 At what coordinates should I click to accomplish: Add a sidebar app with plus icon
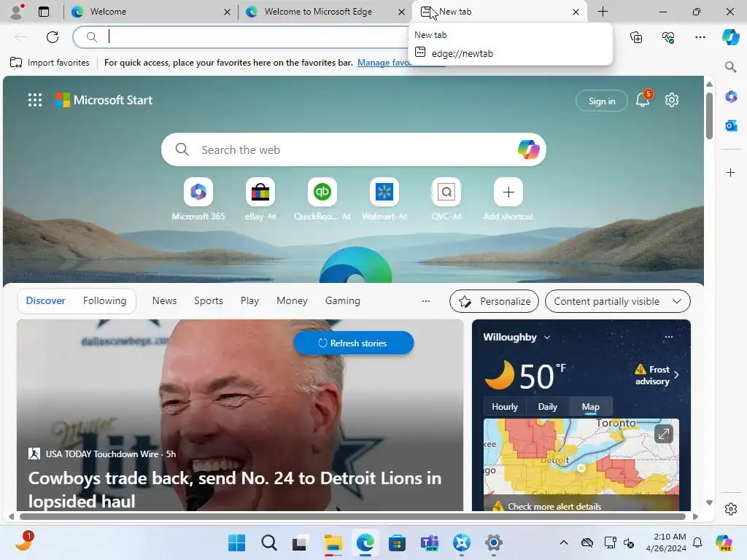pos(730,172)
